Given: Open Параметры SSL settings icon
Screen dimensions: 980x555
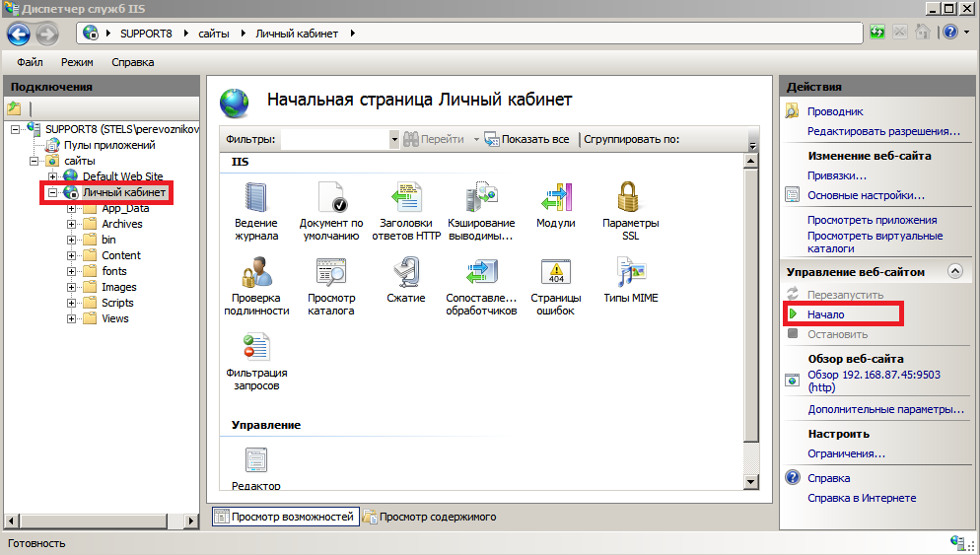Looking at the screenshot, I should click(631, 211).
